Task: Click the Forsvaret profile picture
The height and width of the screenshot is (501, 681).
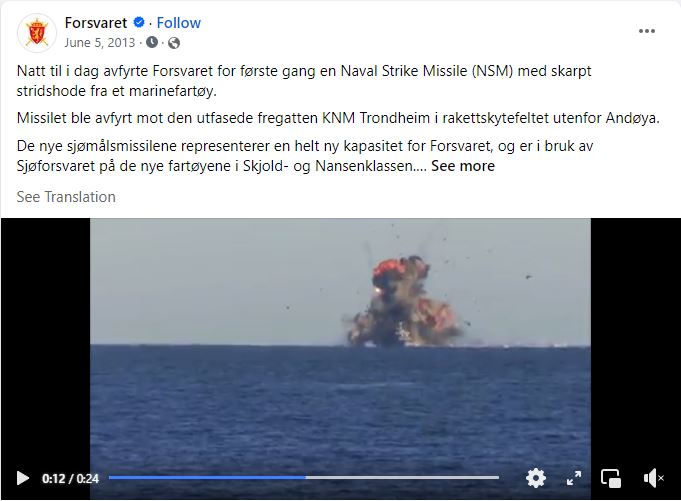Action: click(36, 33)
